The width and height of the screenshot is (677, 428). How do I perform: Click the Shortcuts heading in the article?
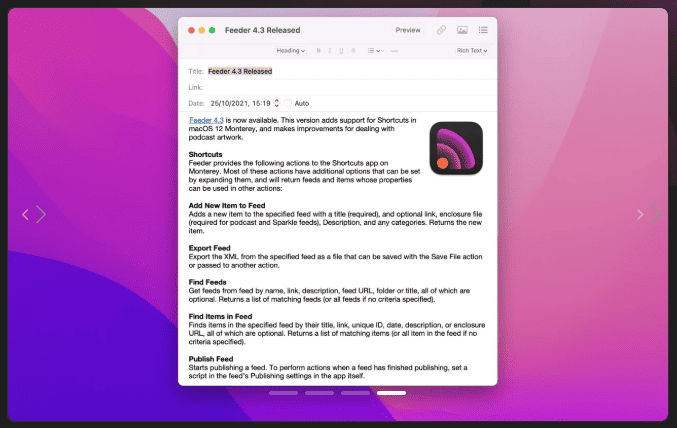pyautogui.click(x=206, y=154)
